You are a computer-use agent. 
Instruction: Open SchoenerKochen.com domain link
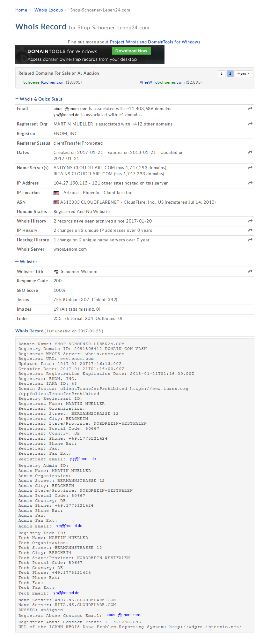point(44,82)
